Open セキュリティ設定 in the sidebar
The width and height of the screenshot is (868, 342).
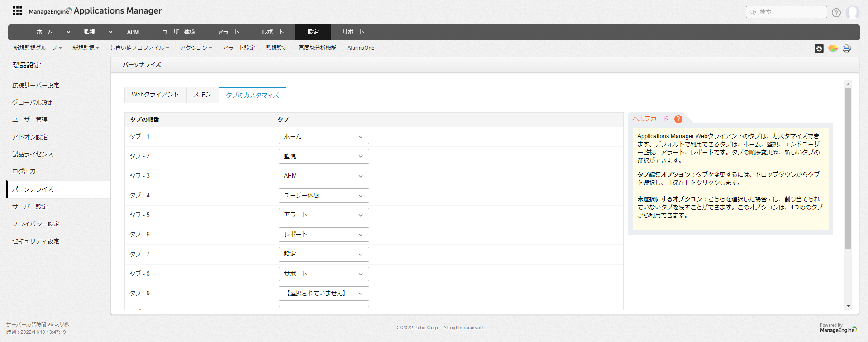pos(36,241)
